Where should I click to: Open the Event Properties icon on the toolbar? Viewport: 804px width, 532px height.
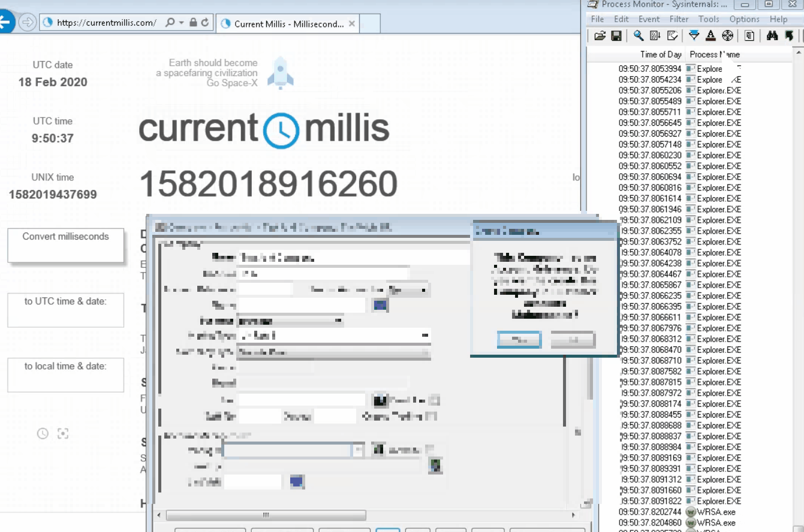(751, 36)
